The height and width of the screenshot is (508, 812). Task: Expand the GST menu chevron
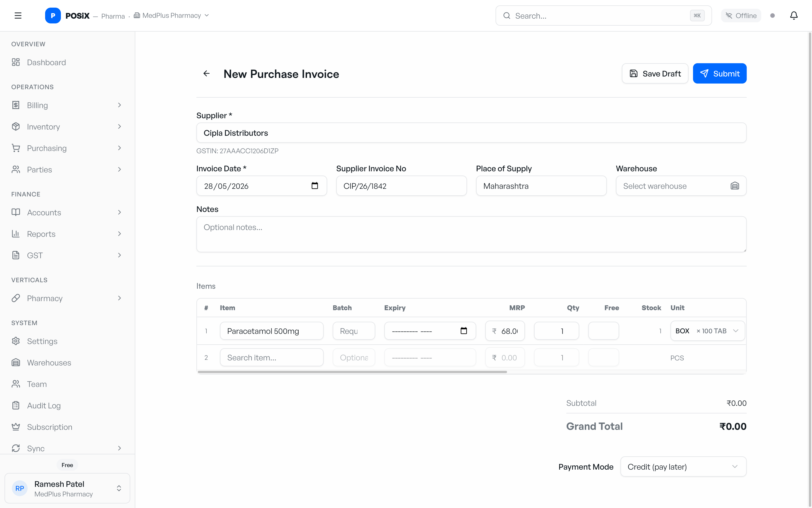pos(120,255)
